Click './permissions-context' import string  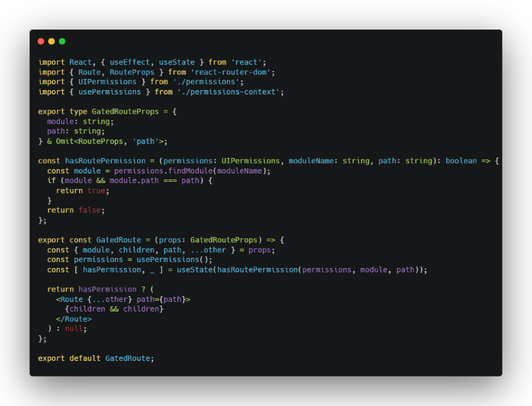click(x=228, y=92)
